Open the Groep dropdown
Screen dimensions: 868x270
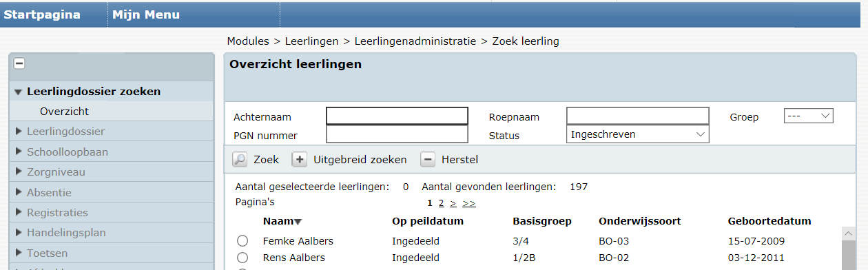tap(809, 116)
